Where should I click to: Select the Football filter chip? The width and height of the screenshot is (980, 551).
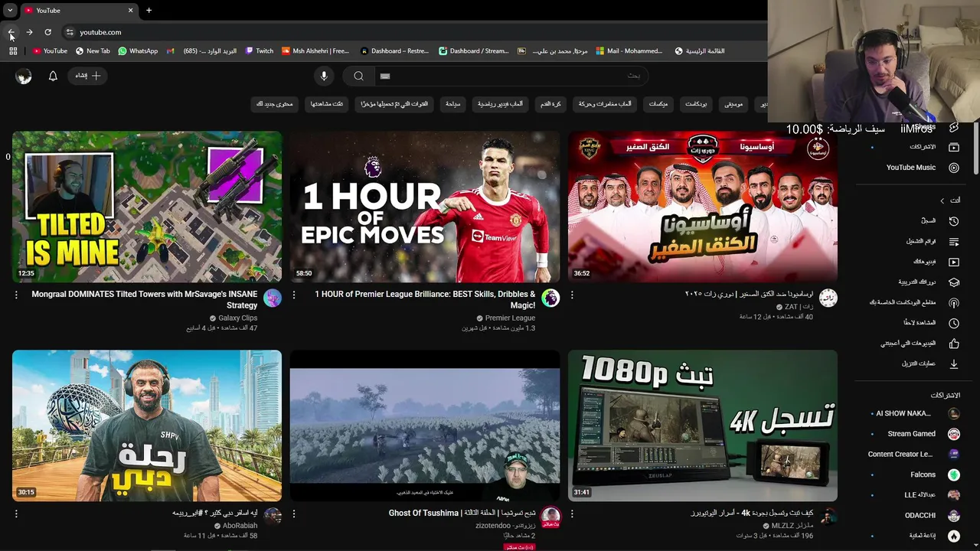click(x=550, y=103)
